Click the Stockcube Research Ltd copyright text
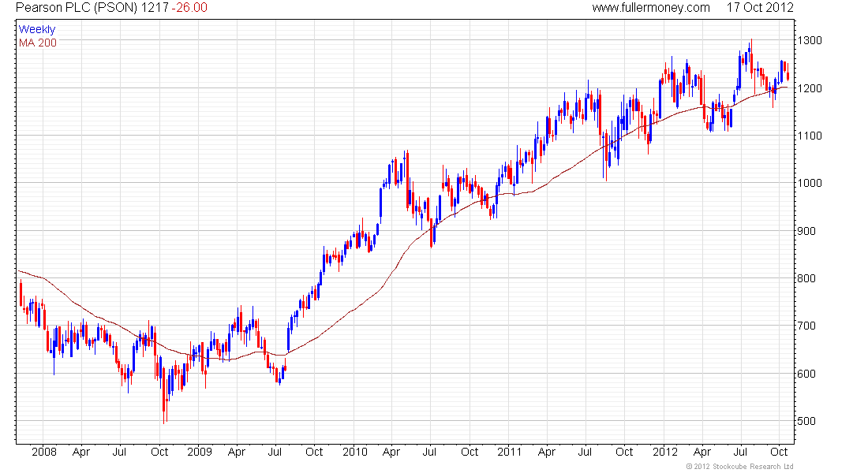 click(739, 467)
